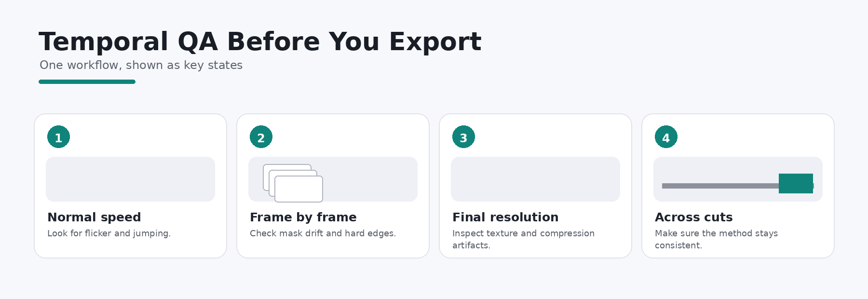The width and height of the screenshot is (868, 299).
Task: Click the Temporal QA Before You Export title
Action: [x=260, y=41]
